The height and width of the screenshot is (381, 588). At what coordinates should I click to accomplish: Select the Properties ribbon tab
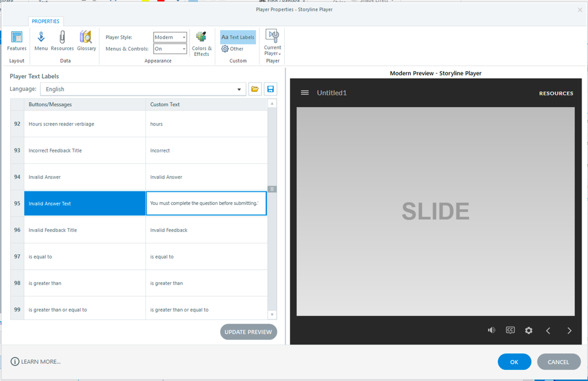click(46, 21)
